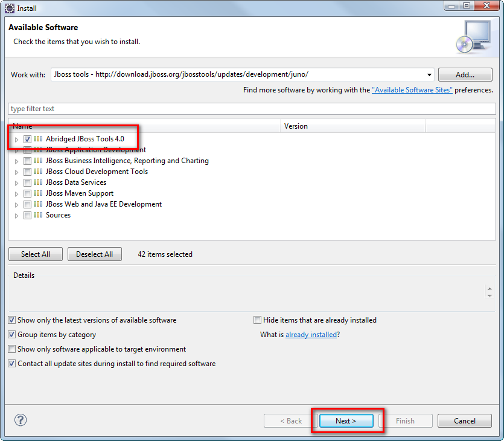
Task: Click the Abridged JBoss Tools 4.0 category icon
Action: tap(38, 139)
